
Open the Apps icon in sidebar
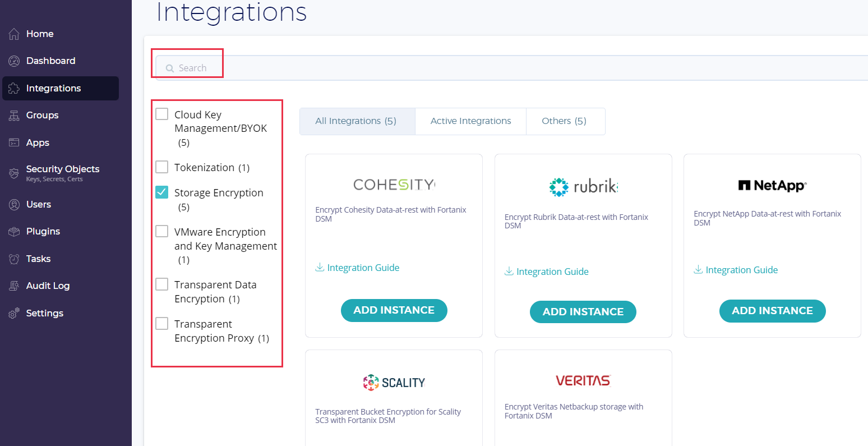tap(14, 142)
